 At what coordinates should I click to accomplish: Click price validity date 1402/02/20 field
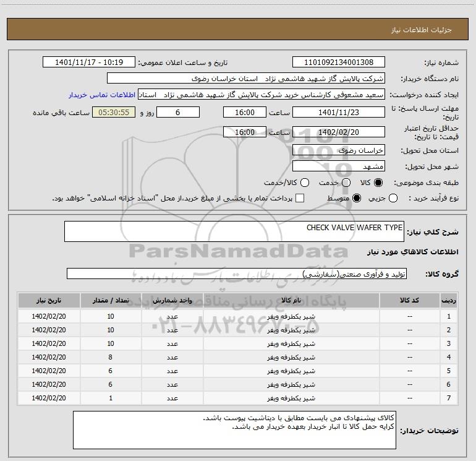[339, 132]
